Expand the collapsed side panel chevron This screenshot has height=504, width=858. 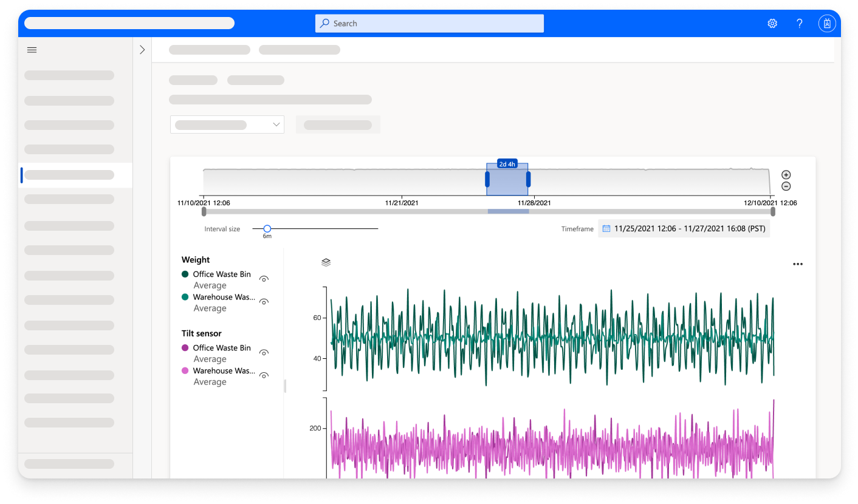click(142, 50)
